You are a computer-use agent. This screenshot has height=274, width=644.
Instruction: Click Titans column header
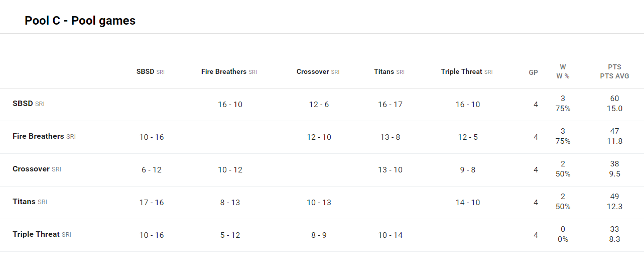(384, 72)
